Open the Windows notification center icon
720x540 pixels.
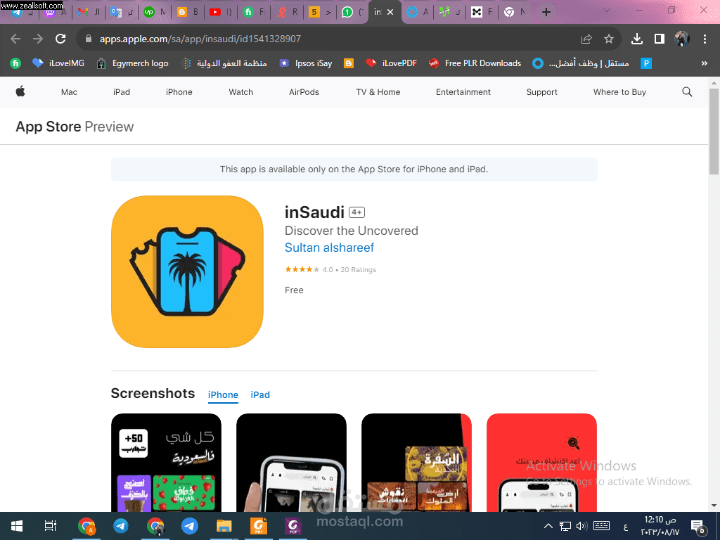click(698, 527)
